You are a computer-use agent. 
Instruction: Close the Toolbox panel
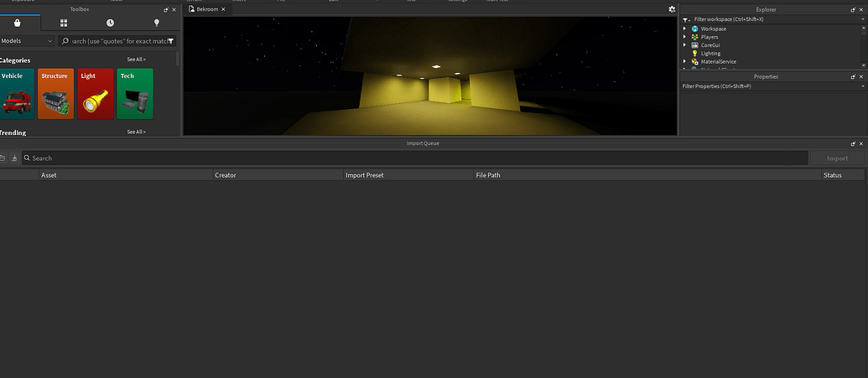(x=174, y=10)
